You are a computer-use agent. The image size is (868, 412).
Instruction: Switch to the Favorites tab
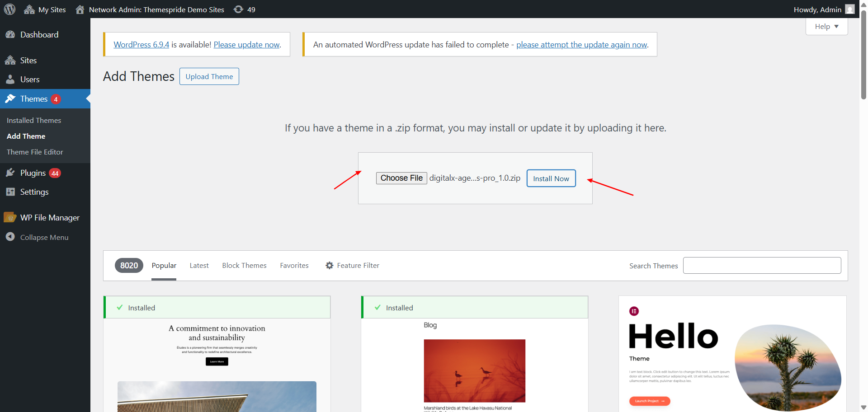click(294, 266)
